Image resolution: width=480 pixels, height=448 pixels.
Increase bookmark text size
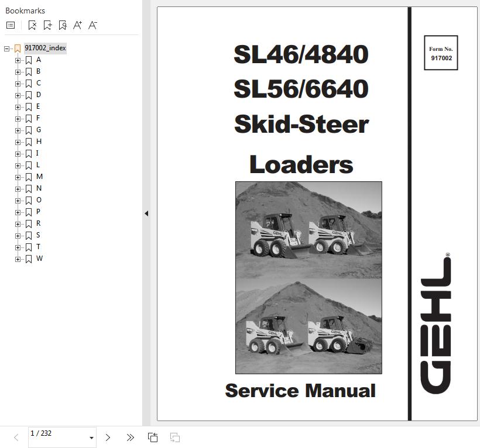[x=77, y=25]
